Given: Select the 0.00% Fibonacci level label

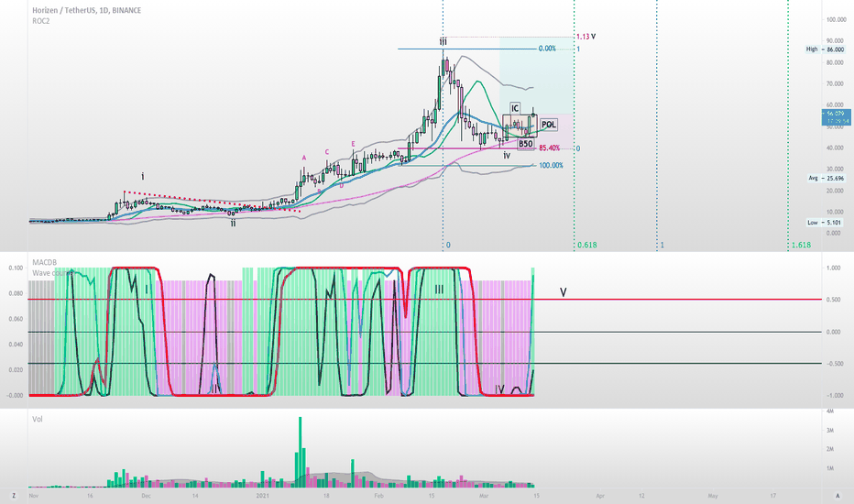Looking at the screenshot, I should click(547, 49).
